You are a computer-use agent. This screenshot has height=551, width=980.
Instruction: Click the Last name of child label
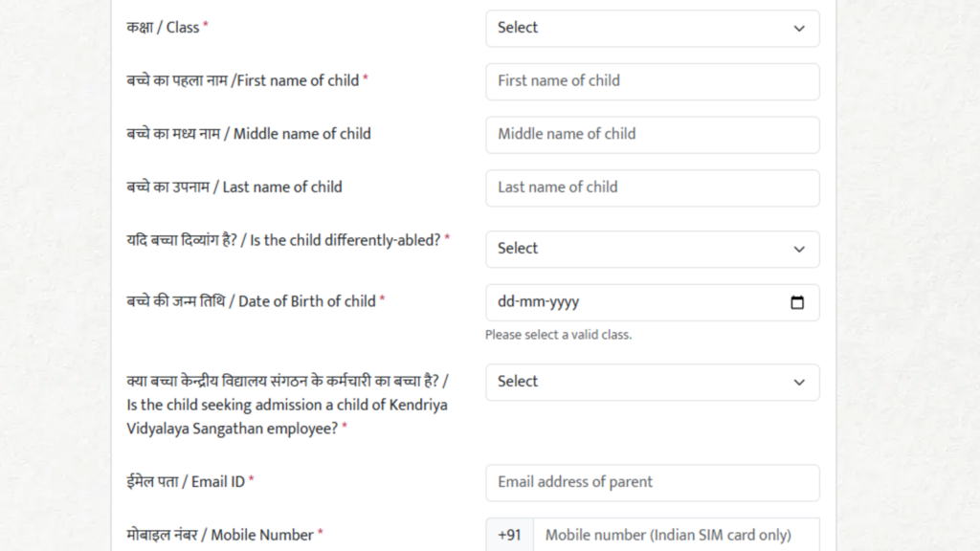point(234,187)
